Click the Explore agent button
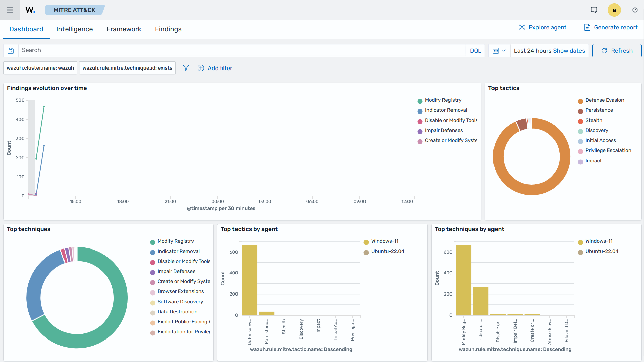 542,27
